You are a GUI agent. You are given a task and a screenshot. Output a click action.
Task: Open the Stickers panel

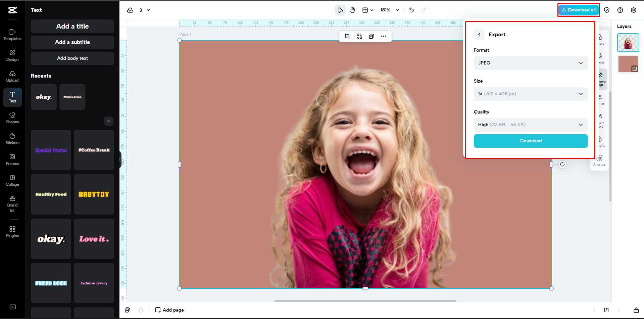12,138
